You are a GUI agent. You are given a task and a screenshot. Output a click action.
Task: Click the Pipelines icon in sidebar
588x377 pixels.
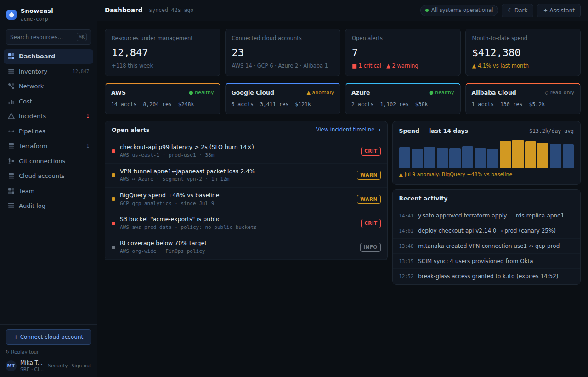tap(11, 131)
